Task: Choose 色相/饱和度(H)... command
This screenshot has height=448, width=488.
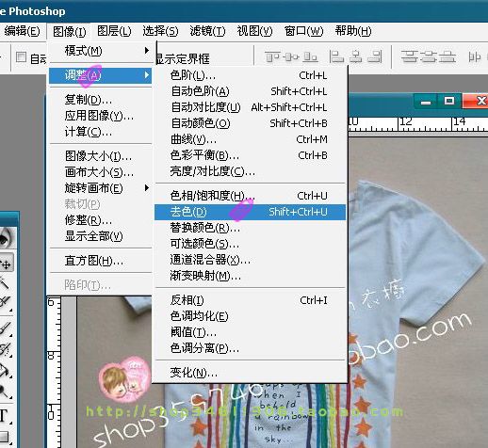Action: [x=250, y=196]
